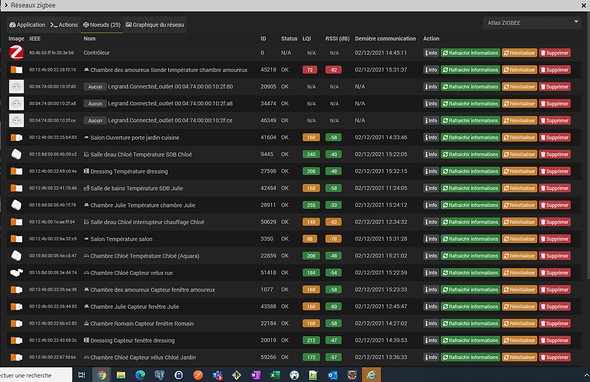Open Internet Explorer from the taskbar
The width and height of the screenshot is (590, 382).
(x=371, y=375)
